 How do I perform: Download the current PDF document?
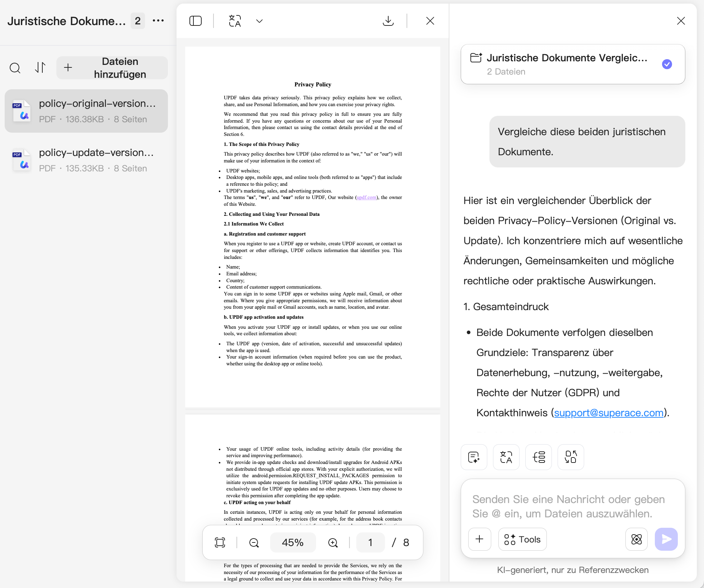click(x=388, y=21)
